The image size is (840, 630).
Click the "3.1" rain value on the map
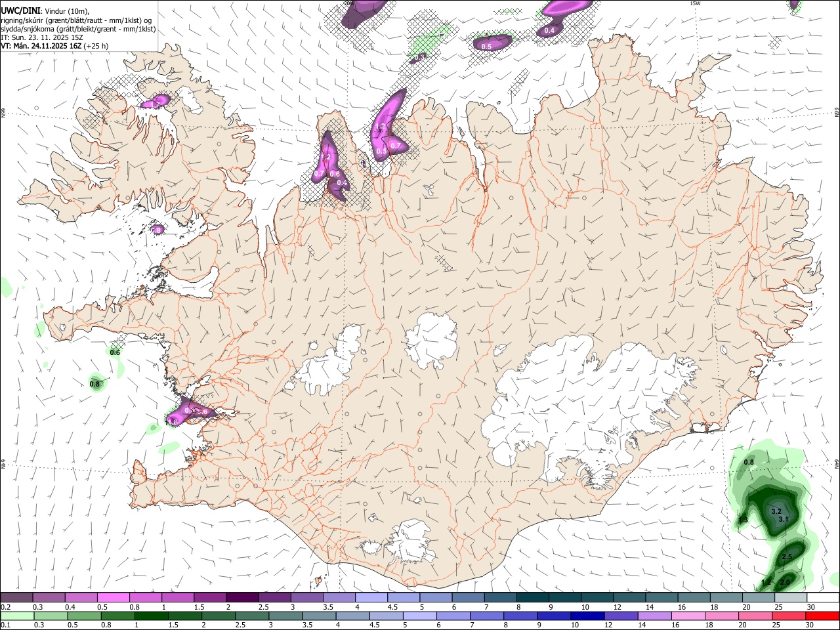pyautogui.click(x=783, y=519)
